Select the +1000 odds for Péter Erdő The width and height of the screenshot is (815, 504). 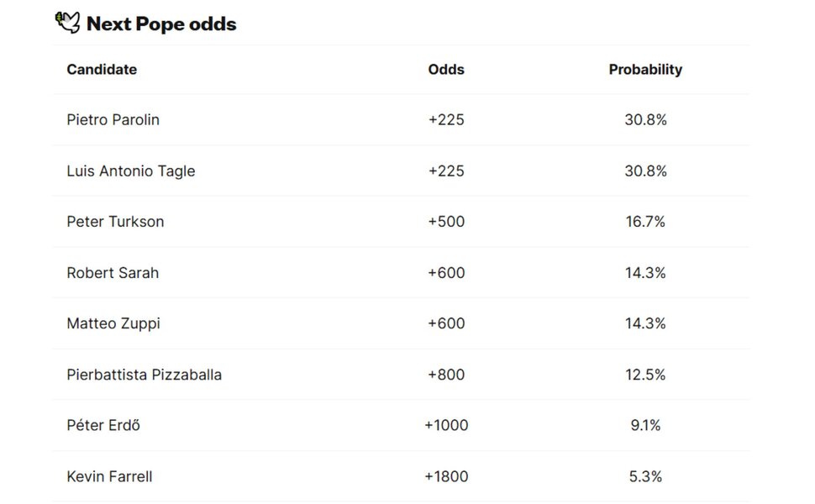pos(446,425)
